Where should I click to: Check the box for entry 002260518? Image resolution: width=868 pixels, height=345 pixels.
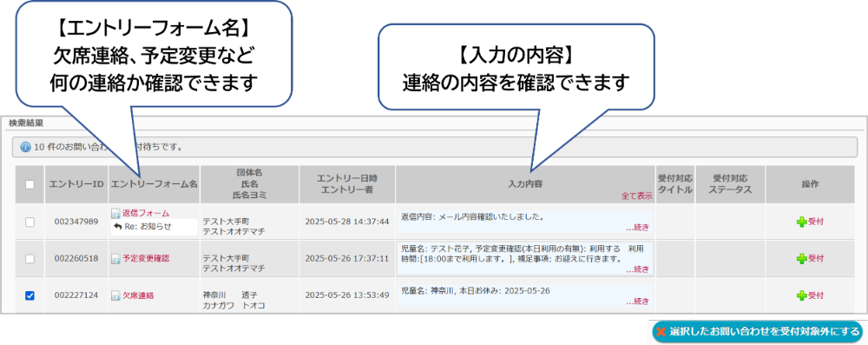pyautogui.click(x=30, y=258)
